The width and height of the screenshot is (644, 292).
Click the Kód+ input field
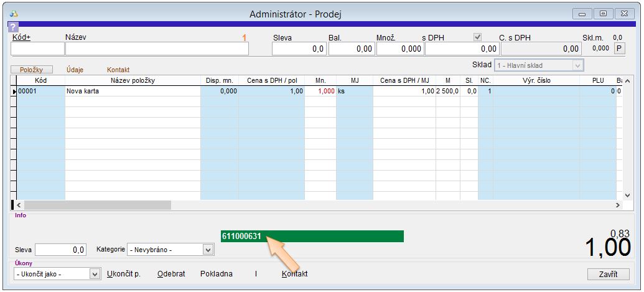point(37,49)
